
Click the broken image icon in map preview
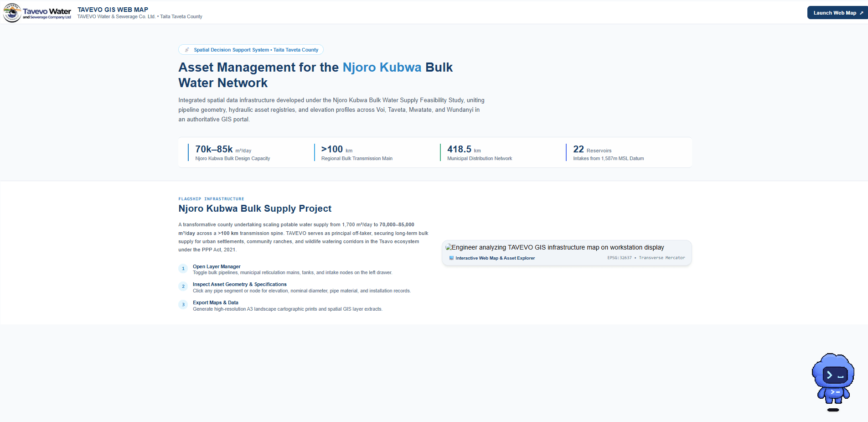click(x=449, y=247)
